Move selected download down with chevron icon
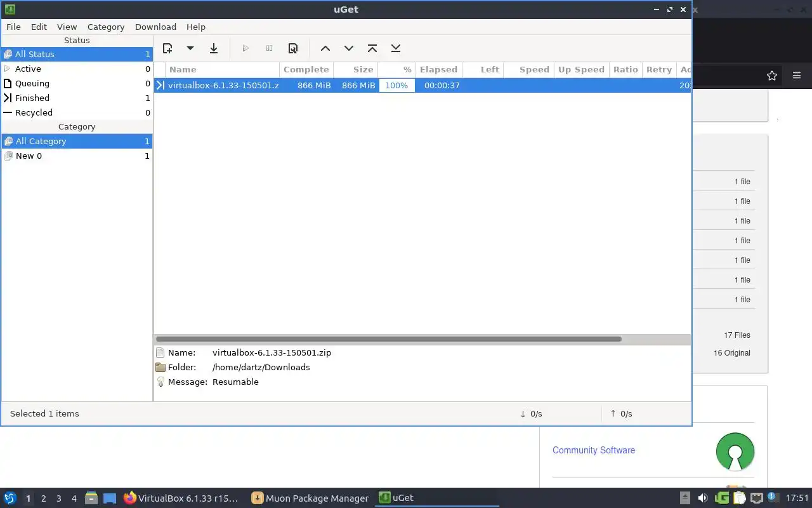 tap(349, 48)
